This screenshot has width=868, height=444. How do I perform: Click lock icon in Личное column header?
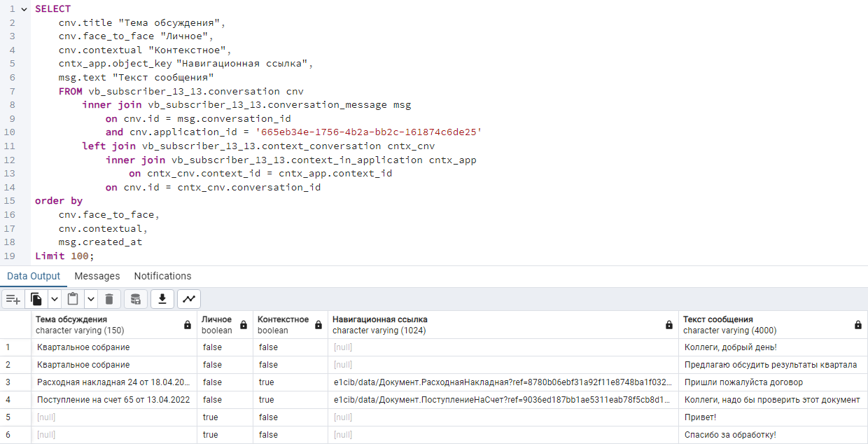[244, 325]
